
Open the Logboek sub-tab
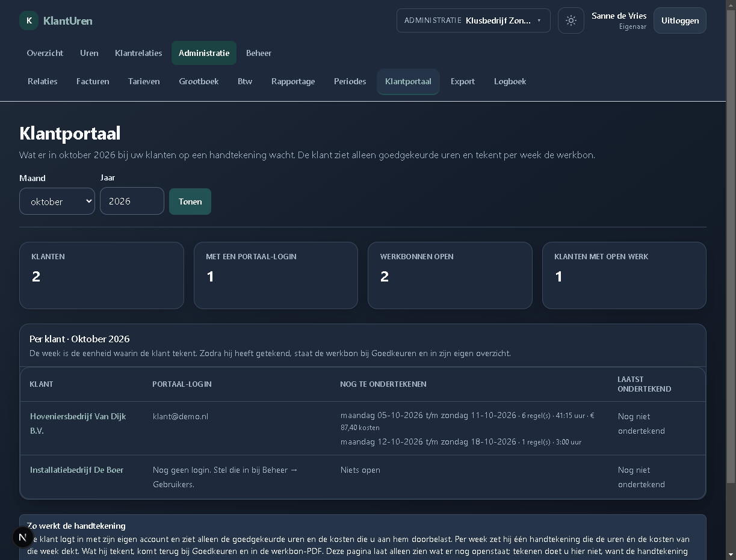pos(510,81)
